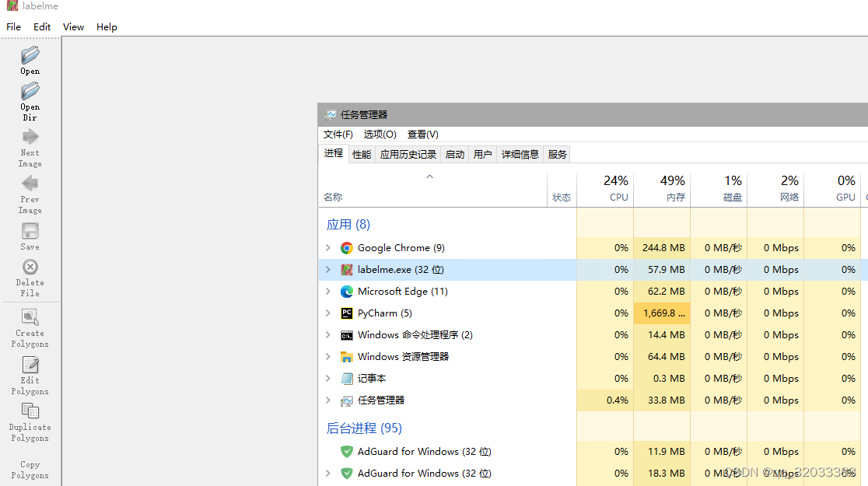
Task: Expand the Google Chrome process group
Action: click(327, 248)
